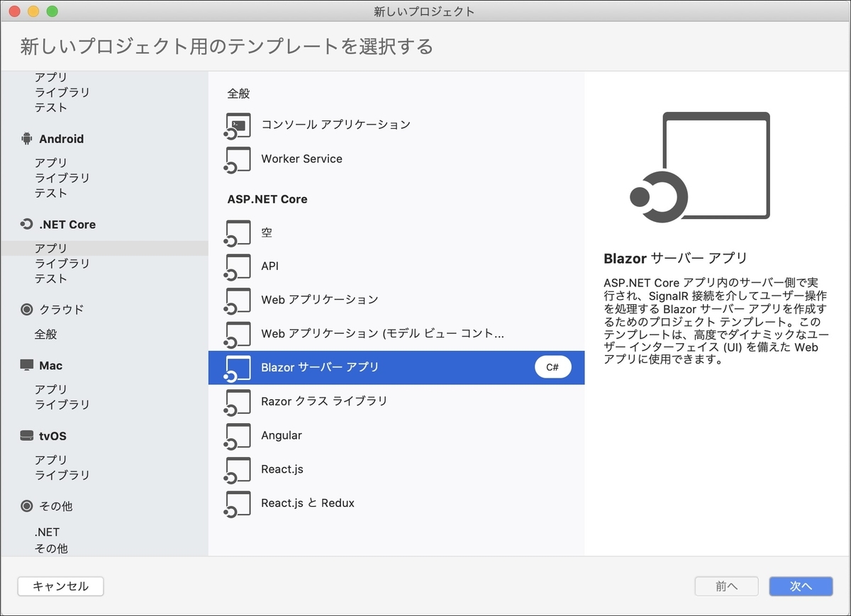Viewport: 851px width, 616px height.
Task: Click the API template icon
Action: [x=238, y=267]
